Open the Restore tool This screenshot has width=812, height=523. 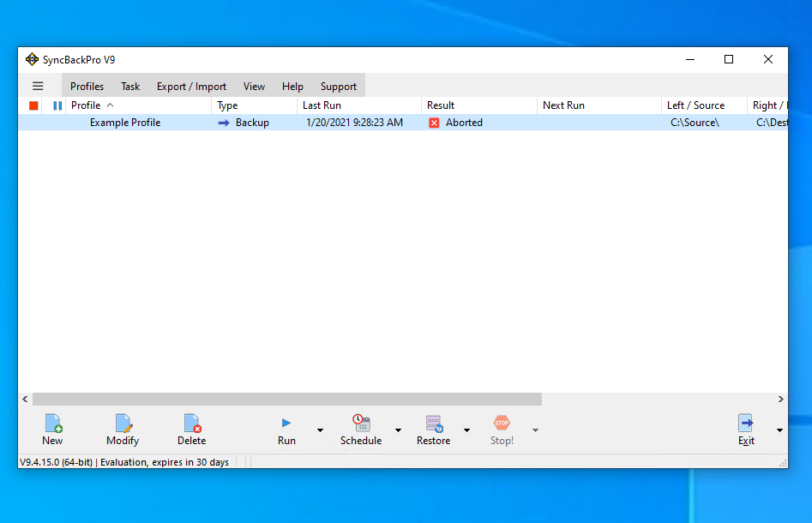(x=434, y=430)
